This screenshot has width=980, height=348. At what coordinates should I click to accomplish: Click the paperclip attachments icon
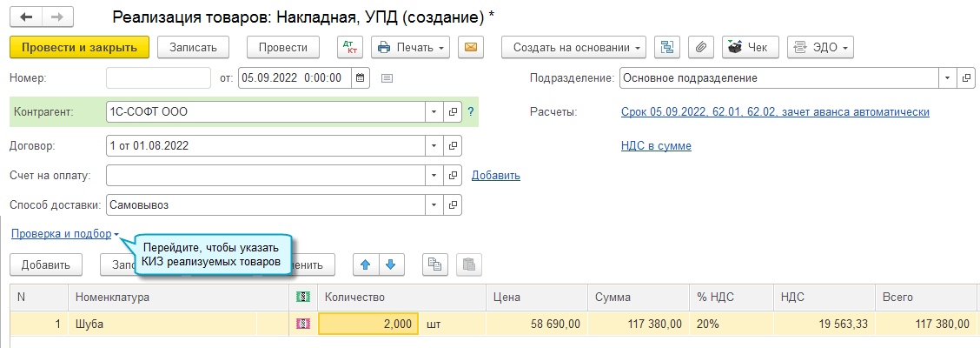click(x=700, y=47)
